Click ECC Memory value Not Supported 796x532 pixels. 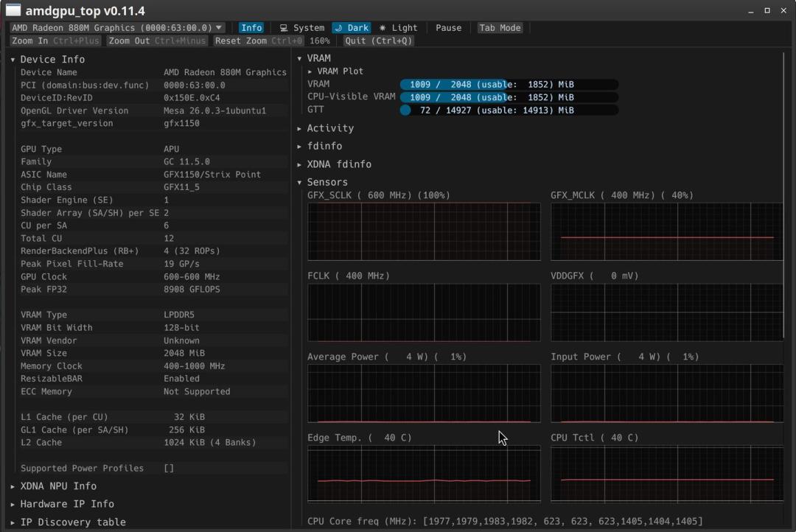tap(197, 392)
